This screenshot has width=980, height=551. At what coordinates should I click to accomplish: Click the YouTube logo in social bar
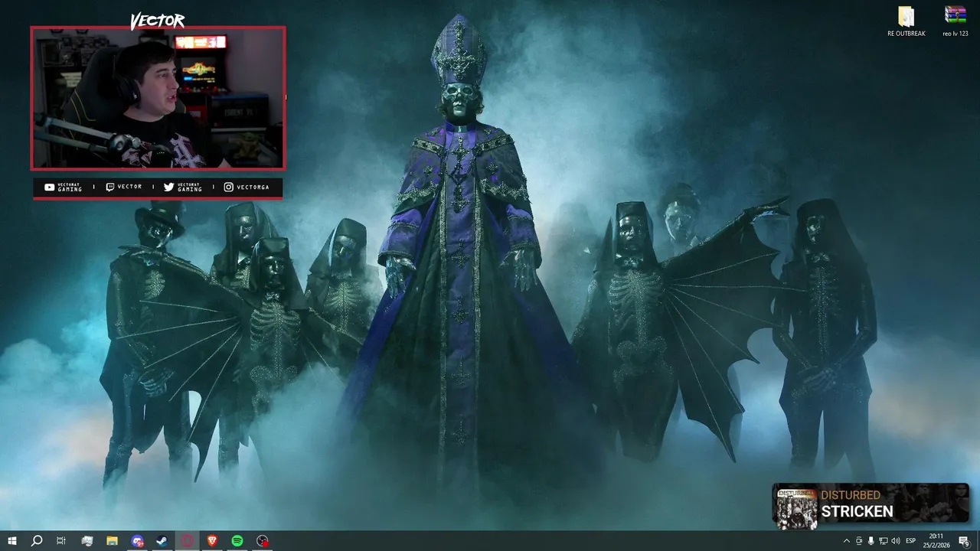[49, 187]
